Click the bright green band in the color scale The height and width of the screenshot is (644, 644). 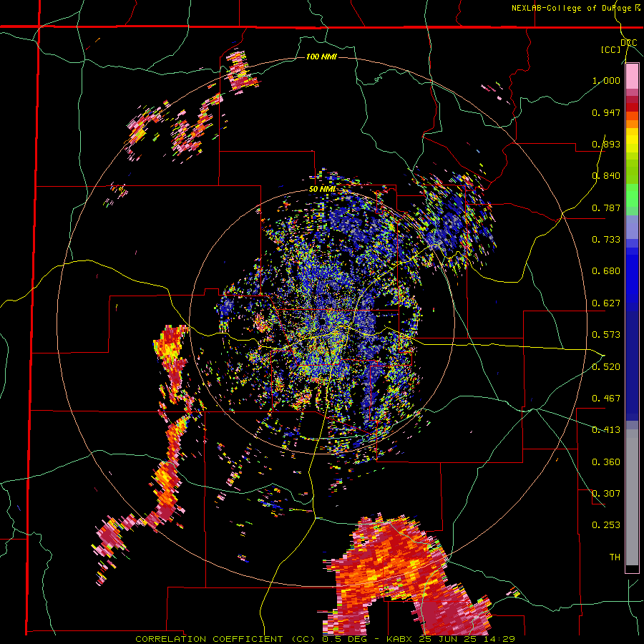632,195
